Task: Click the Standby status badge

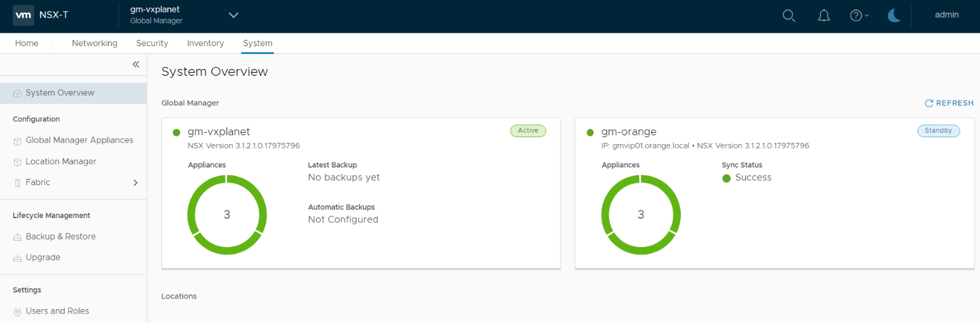Action: pyautogui.click(x=938, y=131)
